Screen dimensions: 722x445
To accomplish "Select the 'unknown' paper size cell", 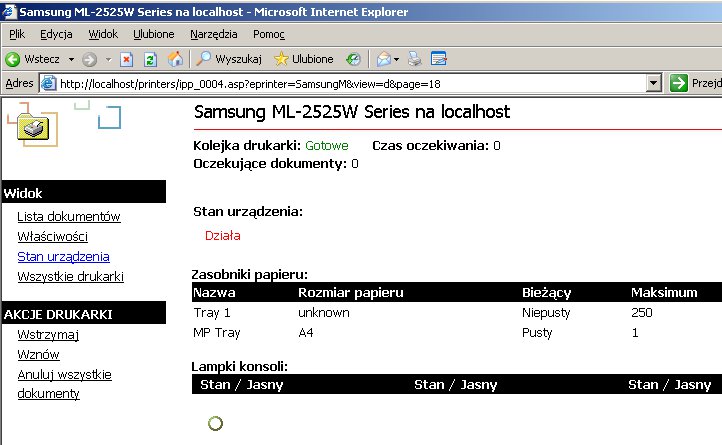I will [x=324, y=313].
